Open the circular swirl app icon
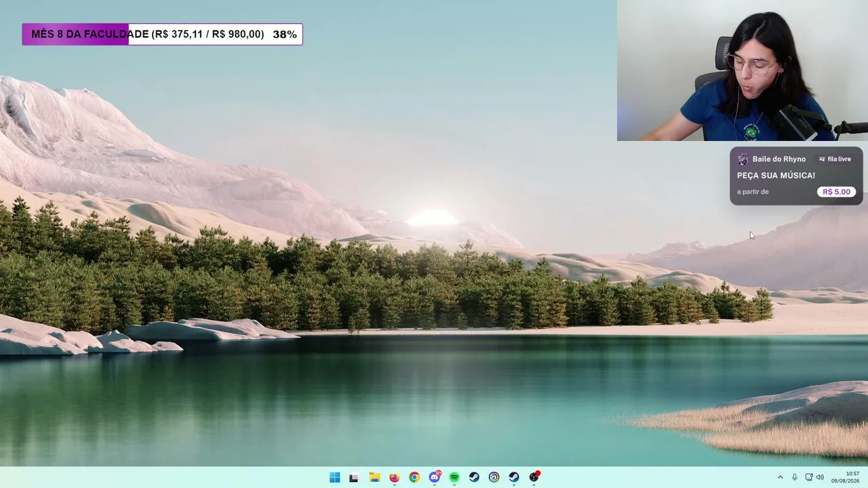This screenshot has width=868, height=488. [x=494, y=477]
